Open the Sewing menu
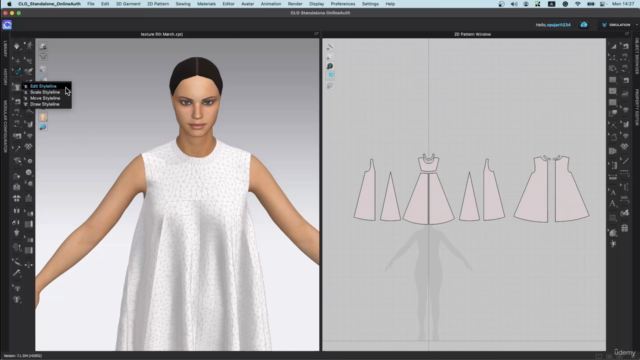 (183, 4)
